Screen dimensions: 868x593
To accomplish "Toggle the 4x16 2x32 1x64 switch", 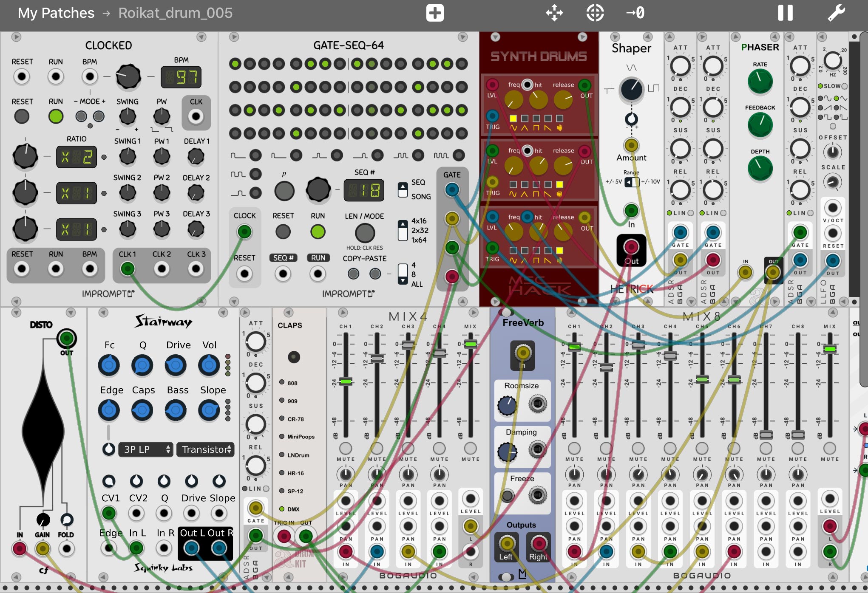I will tap(403, 230).
